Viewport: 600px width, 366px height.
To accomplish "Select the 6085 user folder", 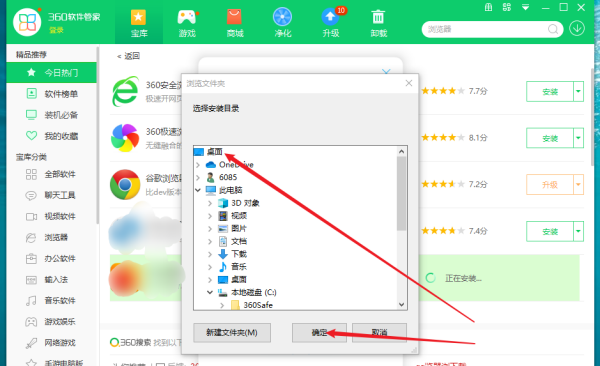I will pos(228,177).
